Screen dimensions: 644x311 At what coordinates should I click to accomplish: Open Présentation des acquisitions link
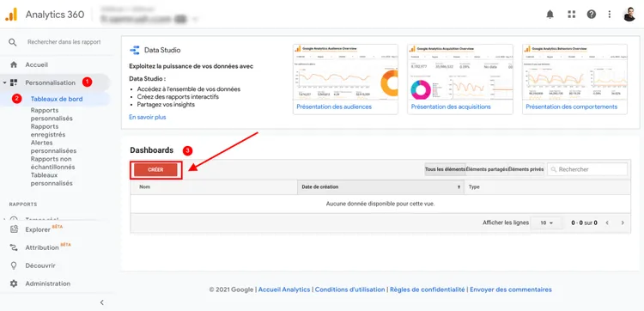451,107
